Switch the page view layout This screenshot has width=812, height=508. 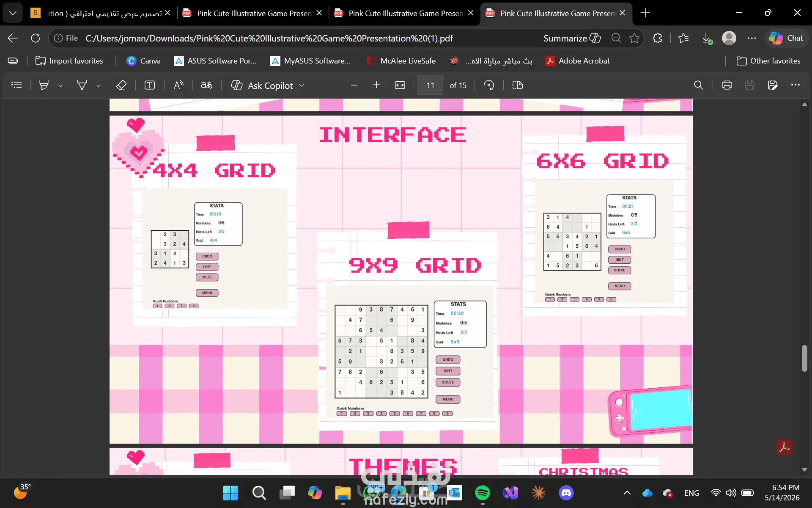(517, 85)
